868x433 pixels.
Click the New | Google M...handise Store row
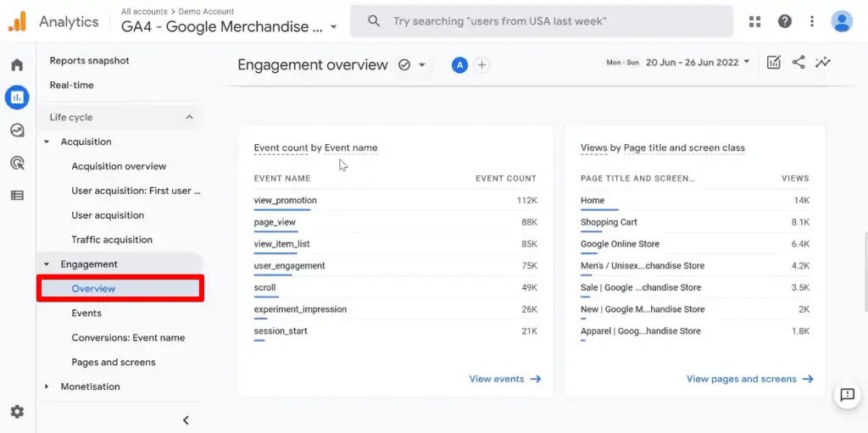click(x=695, y=309)
